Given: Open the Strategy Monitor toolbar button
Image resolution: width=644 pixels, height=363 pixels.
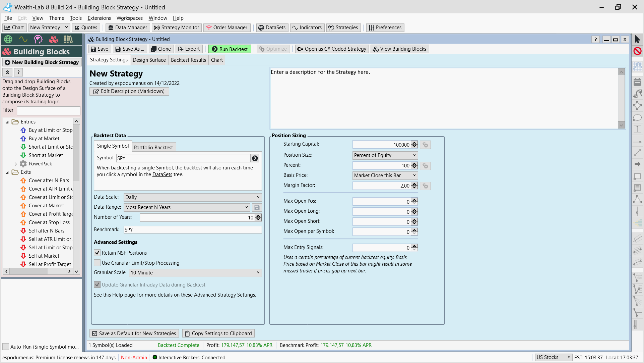Looking at the screenshot, I should coord(177,28).
